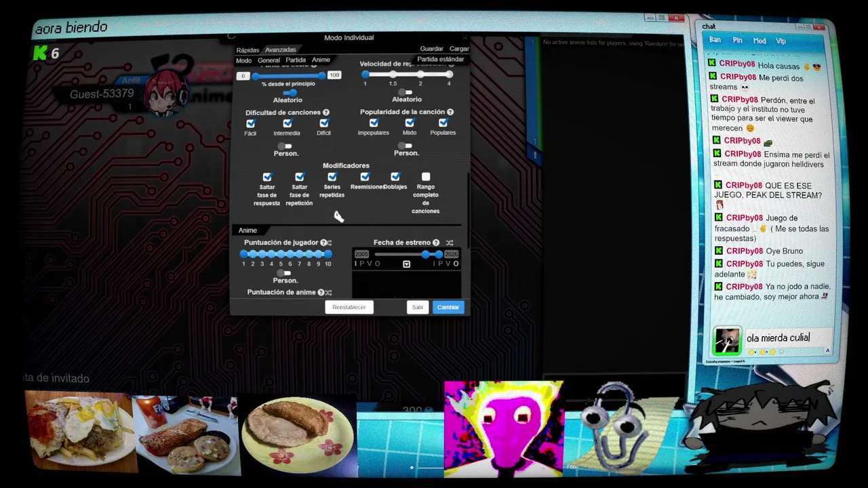Click the Salir button
This screenshot has width=868, height=488.
click(418, 307)
